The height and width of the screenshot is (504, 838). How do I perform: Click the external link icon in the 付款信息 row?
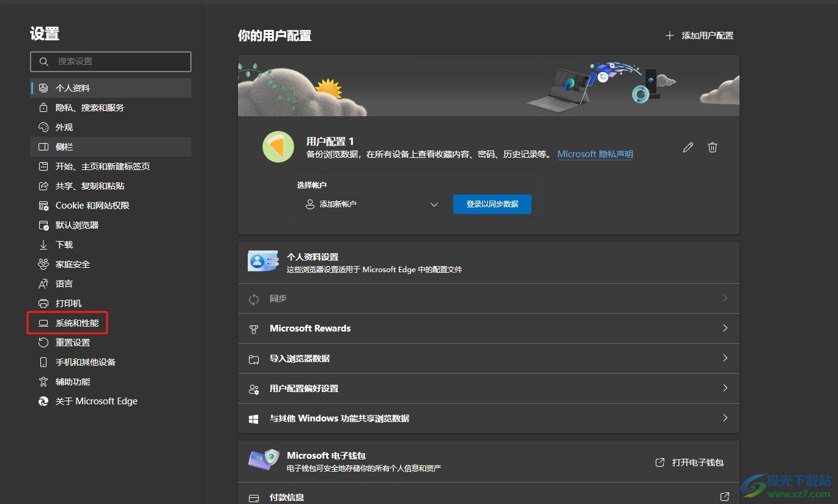click(725, 497)
